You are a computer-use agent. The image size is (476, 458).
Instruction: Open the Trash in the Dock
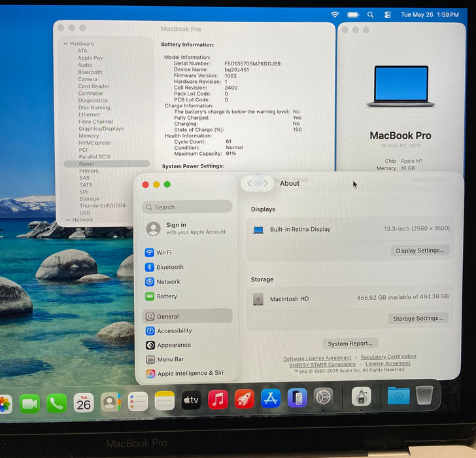(x=424, y=395)
